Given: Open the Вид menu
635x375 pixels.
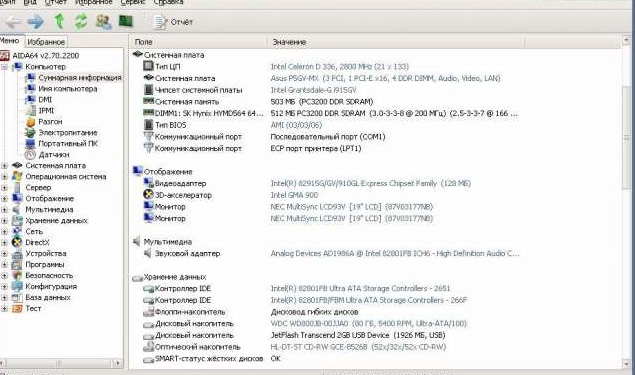Looking at the screenshot, I should pyautogui.click(x=30, y=2).
